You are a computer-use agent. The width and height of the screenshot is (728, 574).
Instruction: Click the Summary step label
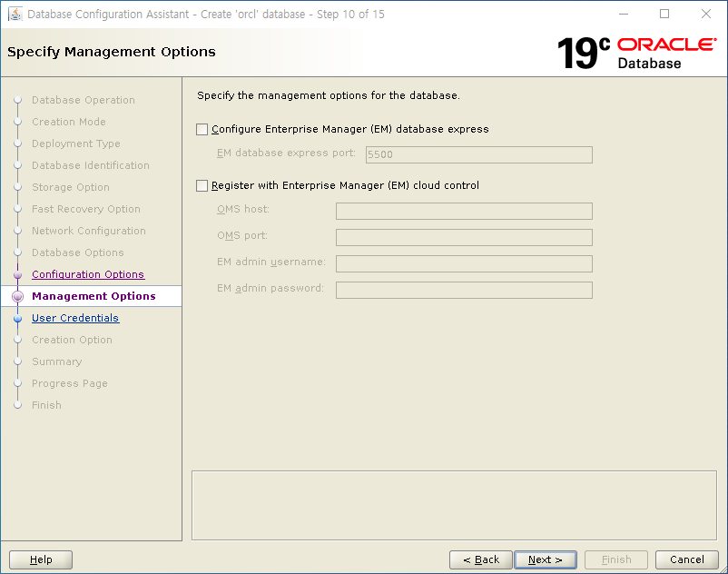tap(56, 361)
